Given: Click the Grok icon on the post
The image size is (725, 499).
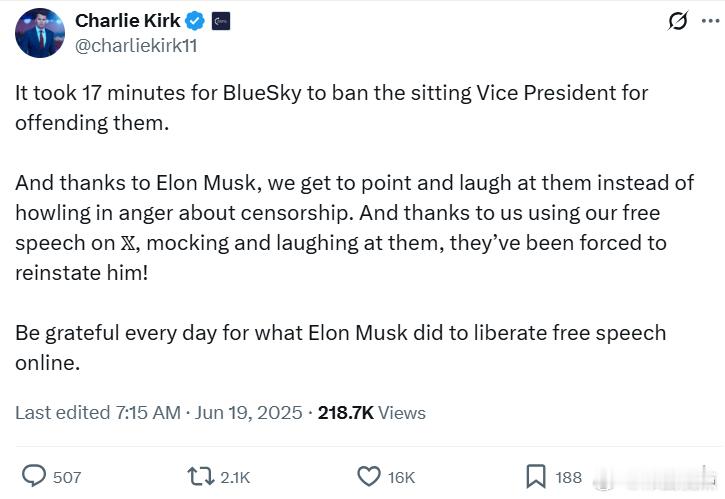Looking at the screenshot, I should click(x=678, y=20).
